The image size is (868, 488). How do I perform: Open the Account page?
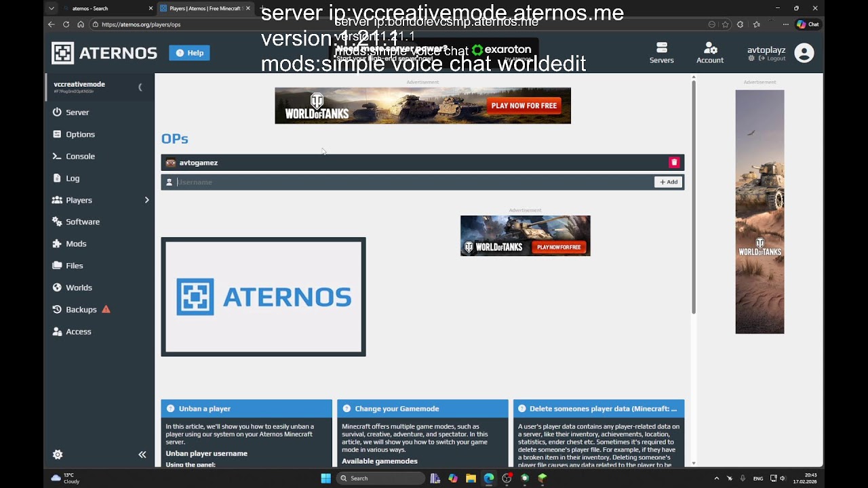point(710,53)
